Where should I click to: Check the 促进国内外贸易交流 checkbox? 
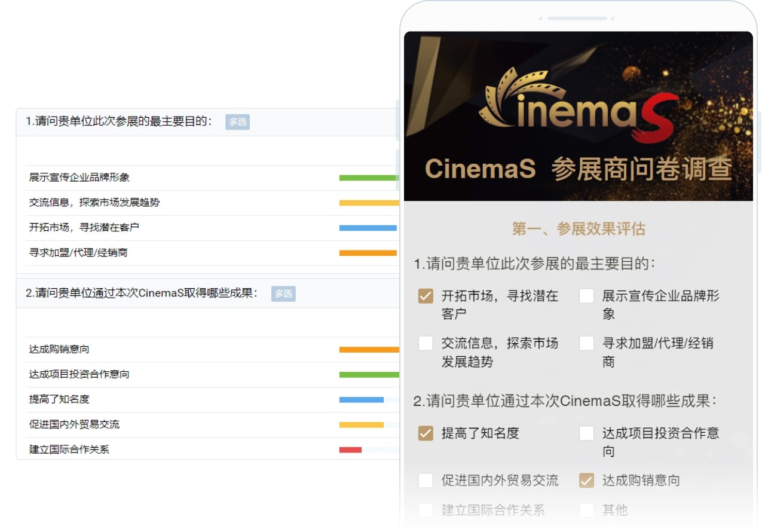coord(426,481)
